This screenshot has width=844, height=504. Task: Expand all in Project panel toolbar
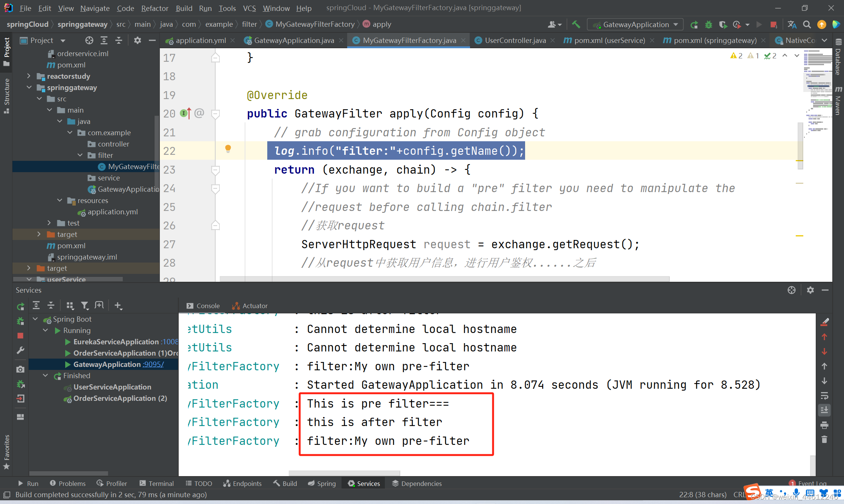click(104, 40)
